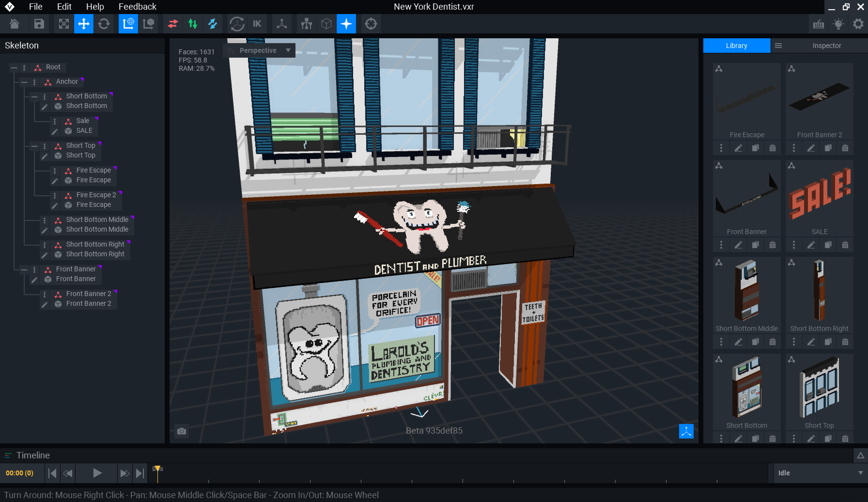The image size is (868, 502).
Task: Select the Rotate tool next to Move
Action: click(104, 24)
